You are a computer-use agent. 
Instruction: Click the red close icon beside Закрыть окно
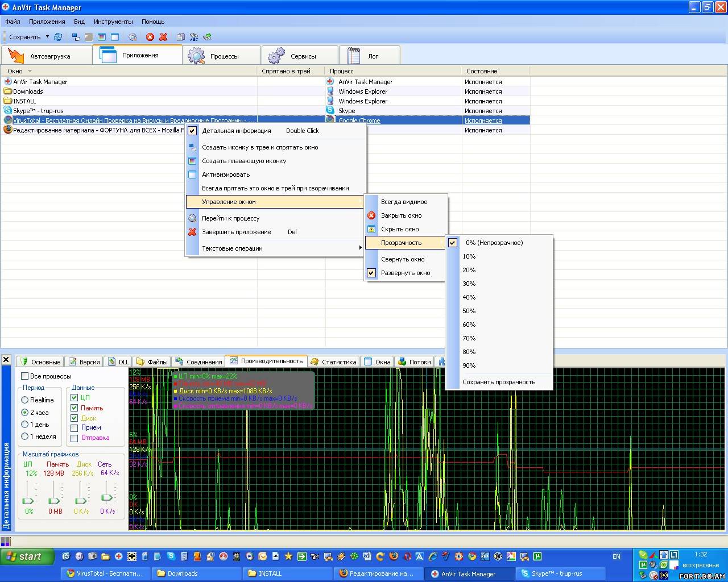click(371, 215)
